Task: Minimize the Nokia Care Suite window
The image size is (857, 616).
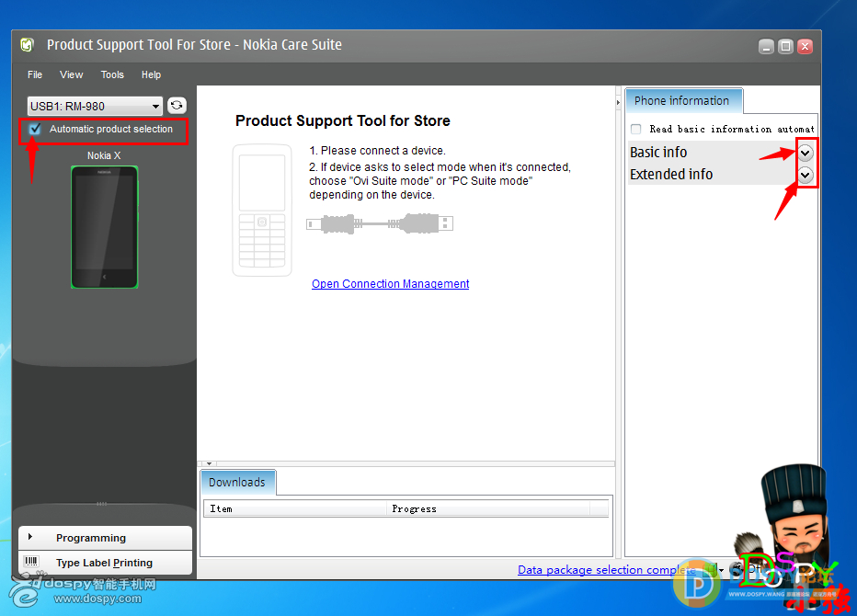Action: [x=766, y=47]
